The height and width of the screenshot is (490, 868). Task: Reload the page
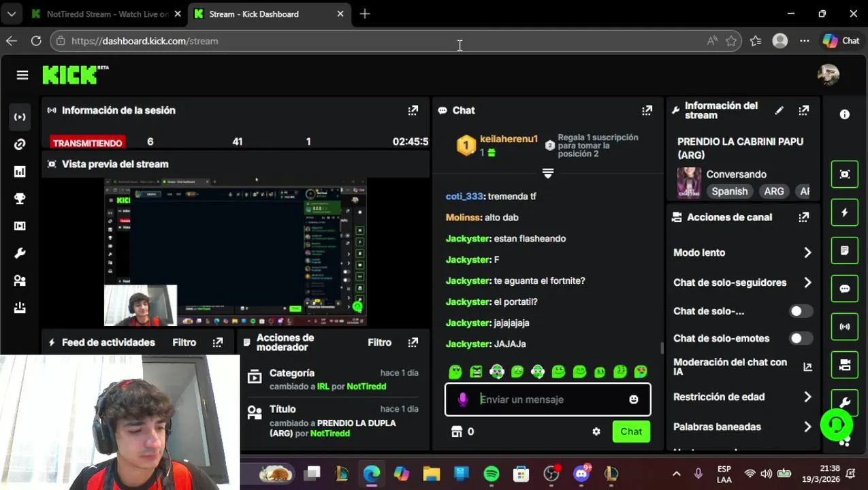point(36,41)
